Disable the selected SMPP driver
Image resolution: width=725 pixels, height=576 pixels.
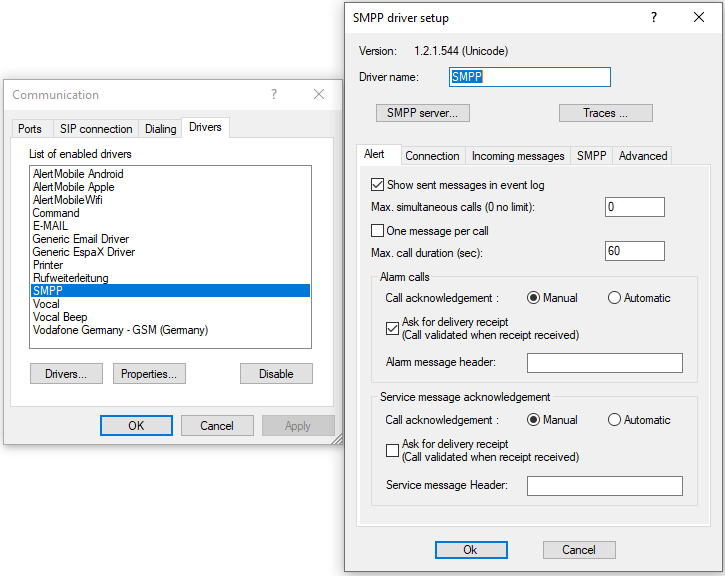276,373
